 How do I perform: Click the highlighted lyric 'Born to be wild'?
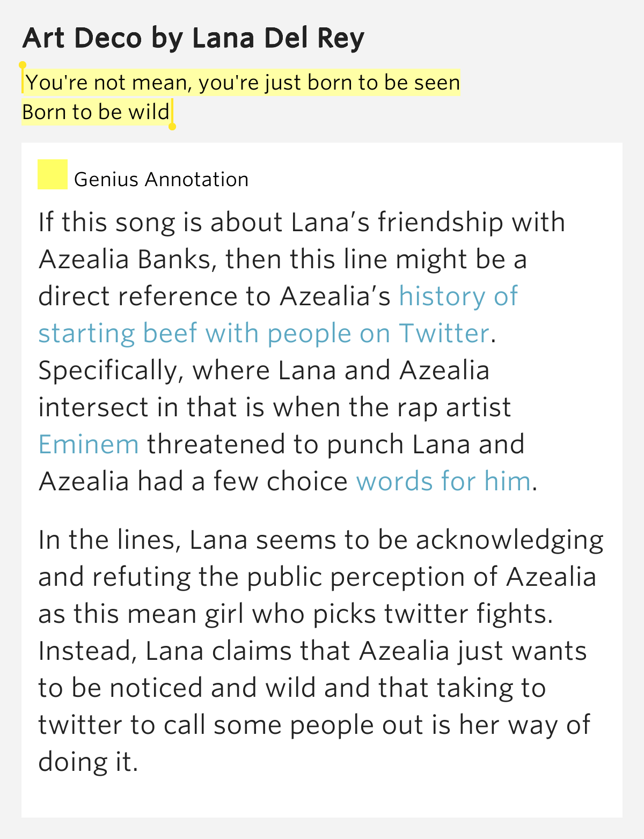(96, 112)
